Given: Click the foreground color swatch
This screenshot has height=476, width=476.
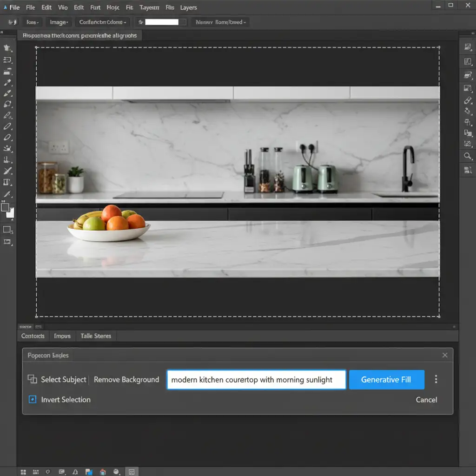Looking at the screenshot, I should 5,207.
